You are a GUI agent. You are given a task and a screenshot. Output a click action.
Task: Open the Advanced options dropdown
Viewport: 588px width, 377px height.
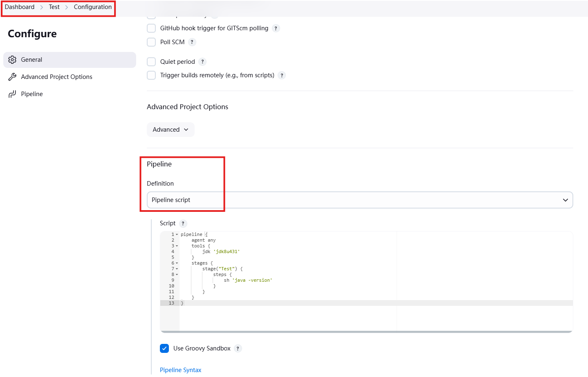(171, 129)
